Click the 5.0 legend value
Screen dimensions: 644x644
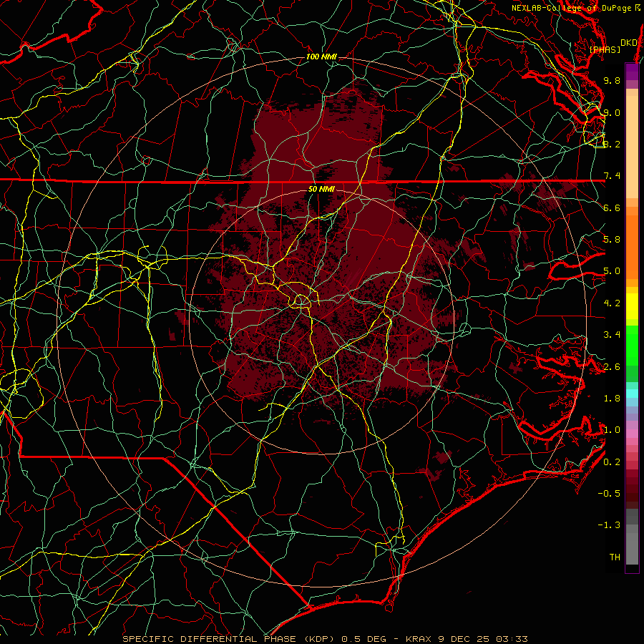pyautogui.click(x=612, y=271)
